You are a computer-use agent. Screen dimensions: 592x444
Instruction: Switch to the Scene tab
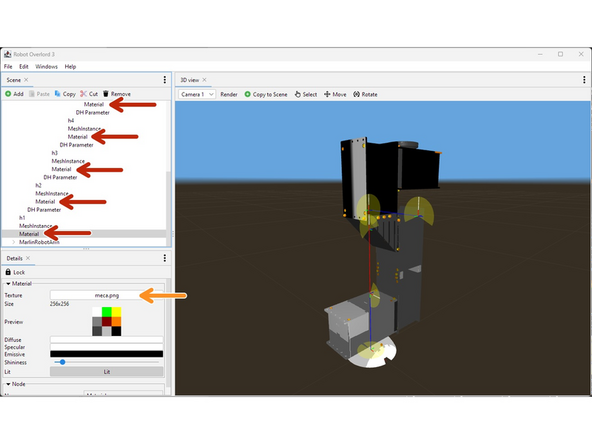(14, 80)
